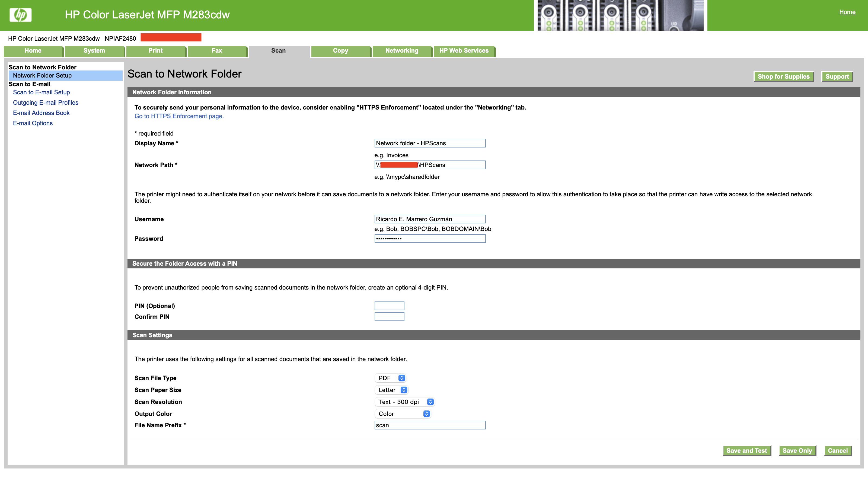Viewport: 868px width, 488px height.
Task: Open the Copy tab
Action: click(341, 51)
